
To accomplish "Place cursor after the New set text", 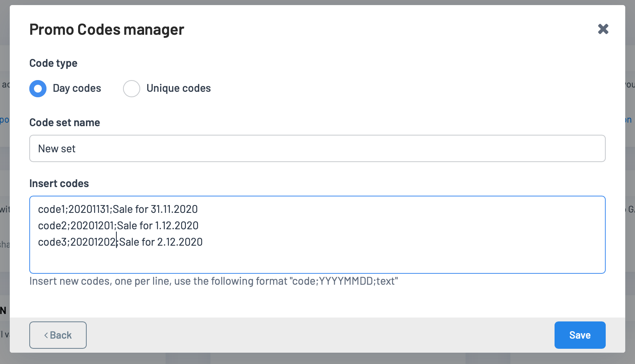I will pos(76,149).
